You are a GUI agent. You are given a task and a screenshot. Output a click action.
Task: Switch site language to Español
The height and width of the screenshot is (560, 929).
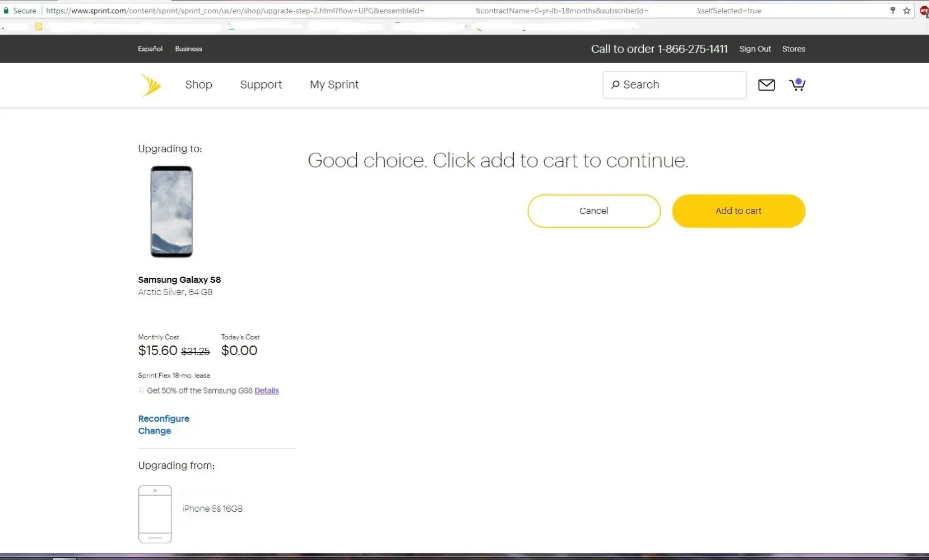pos(150,49)
